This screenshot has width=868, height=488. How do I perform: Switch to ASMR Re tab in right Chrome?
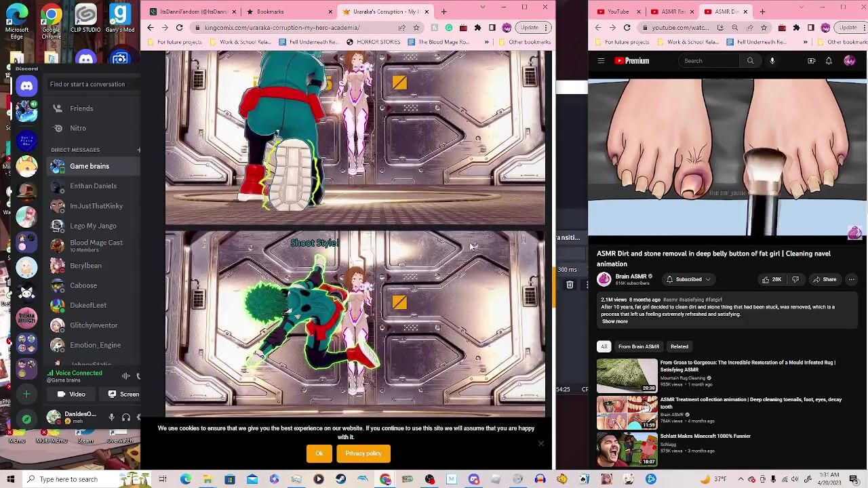[671, 12]
